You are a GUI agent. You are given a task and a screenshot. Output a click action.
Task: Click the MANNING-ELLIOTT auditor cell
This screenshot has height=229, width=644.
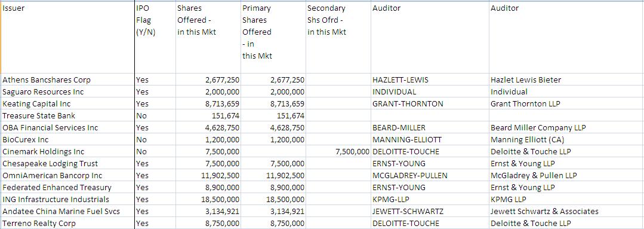[x=430, y=139]
